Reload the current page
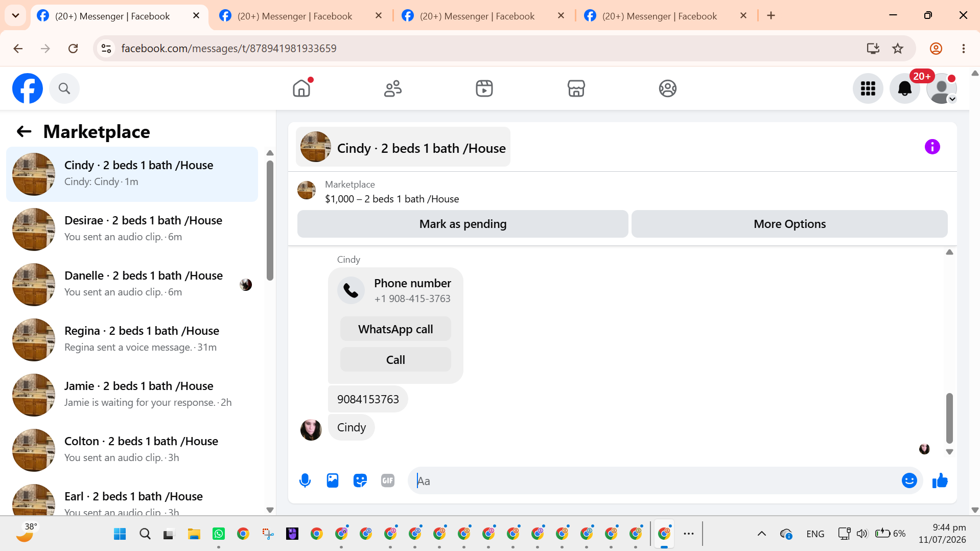 [73, 49]
